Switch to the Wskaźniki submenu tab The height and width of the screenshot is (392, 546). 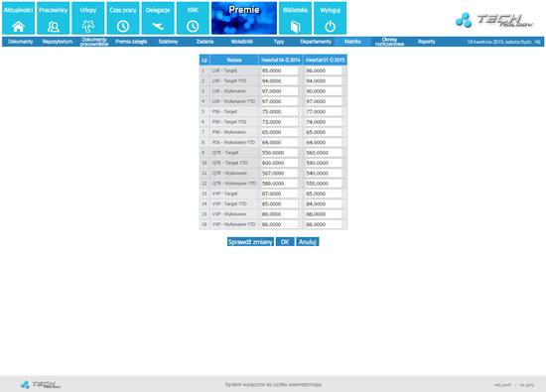(x=242, y=42)
